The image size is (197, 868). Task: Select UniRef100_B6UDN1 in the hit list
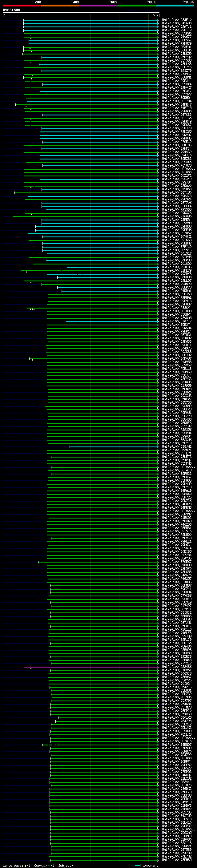[x=177, y=77]
